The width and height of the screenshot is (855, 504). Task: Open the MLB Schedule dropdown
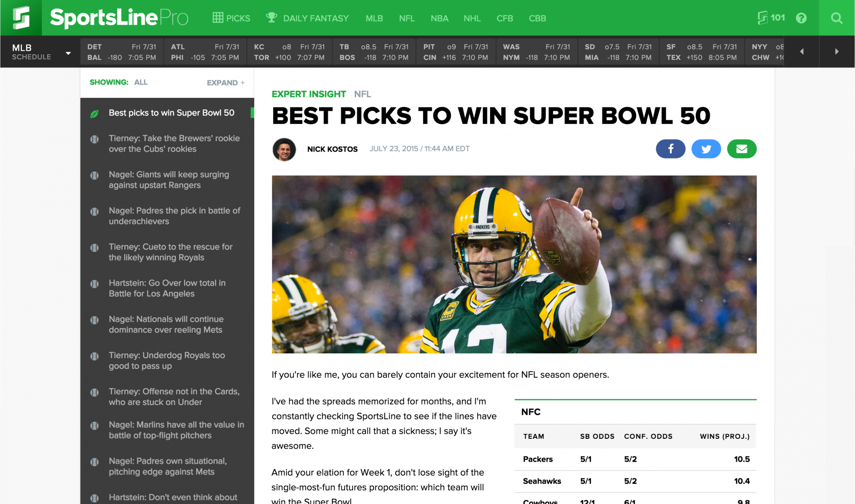(40, 51)
